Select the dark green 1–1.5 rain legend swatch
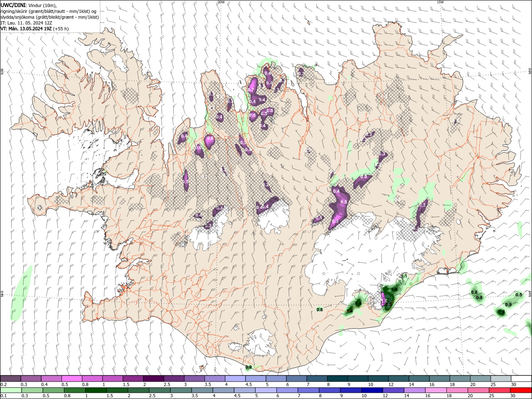This screenshot has height=399, width=532. [96, 390]
